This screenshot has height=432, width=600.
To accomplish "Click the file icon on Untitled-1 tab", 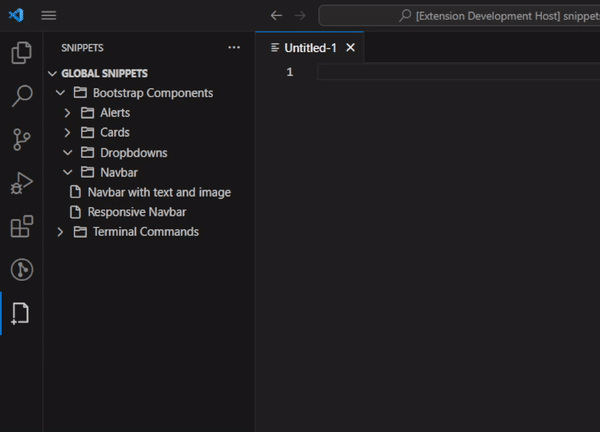I will coord(275,48).
